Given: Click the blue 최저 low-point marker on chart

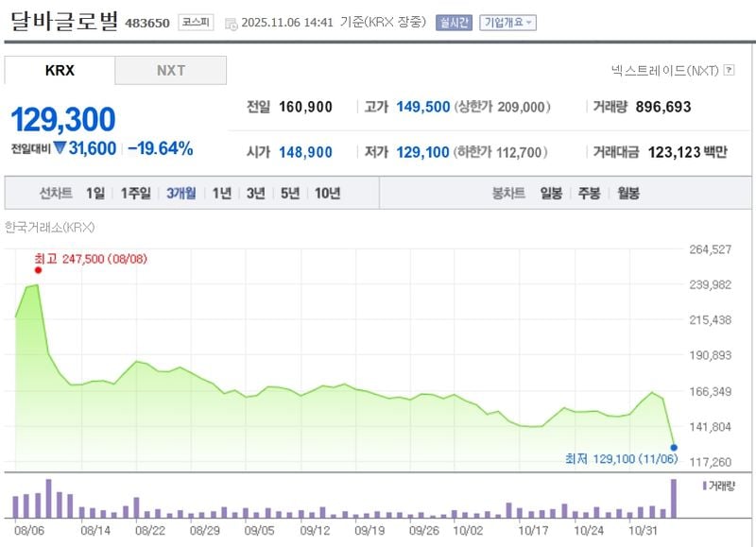Looking at the screenshot, I should 674,446.
